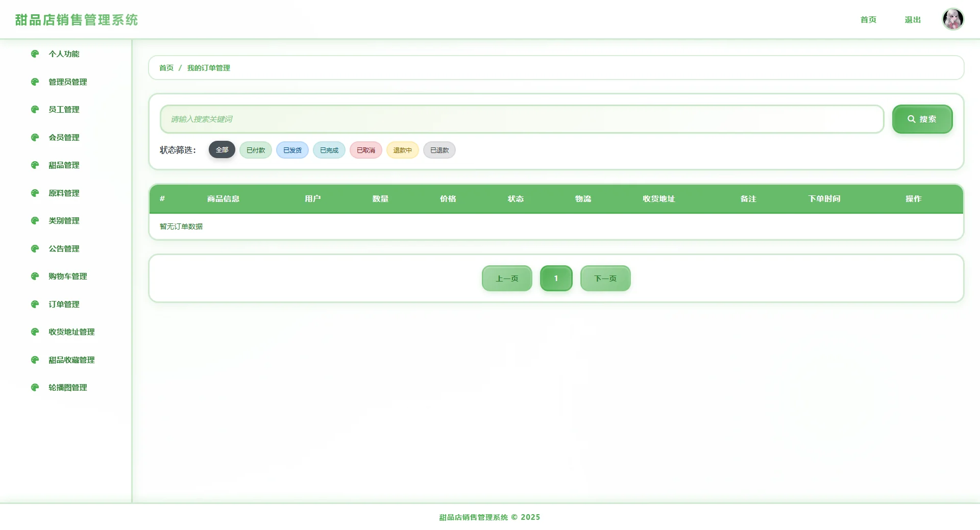This screenshot has width=980, height=530.
Task: Switch back to the 全部 filter
Action: [222, 150]
